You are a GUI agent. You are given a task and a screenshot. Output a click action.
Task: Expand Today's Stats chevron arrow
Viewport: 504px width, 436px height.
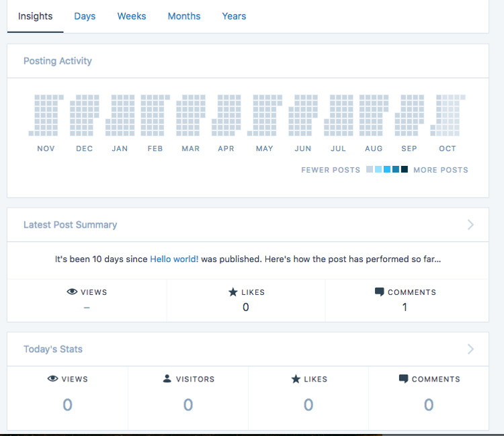click(470, 349)
